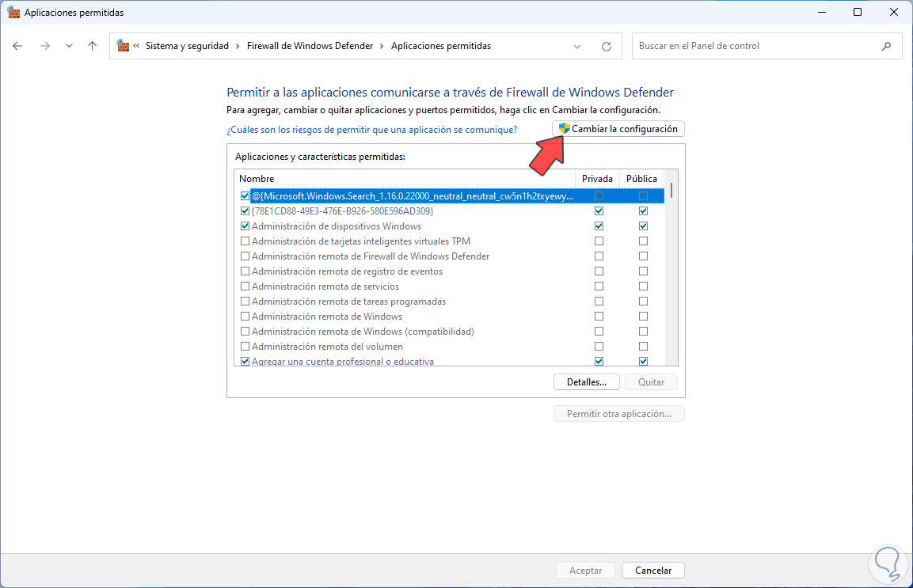Click the Cancelar button
The width and height of the screenshot is (913, 588).
(x=653, y=571)
